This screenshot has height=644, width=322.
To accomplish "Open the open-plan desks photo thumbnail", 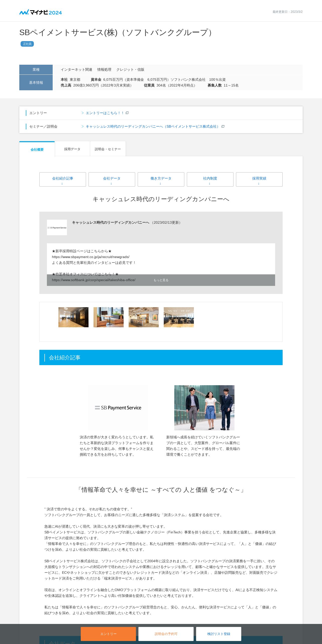I will point(179,317).
